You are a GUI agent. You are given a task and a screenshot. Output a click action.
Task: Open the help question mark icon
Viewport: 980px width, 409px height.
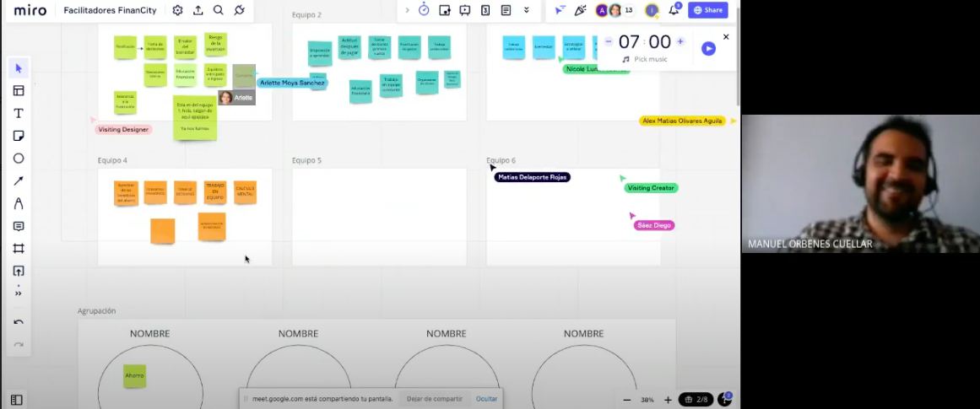pyautogui.click(x=725, y=399)
